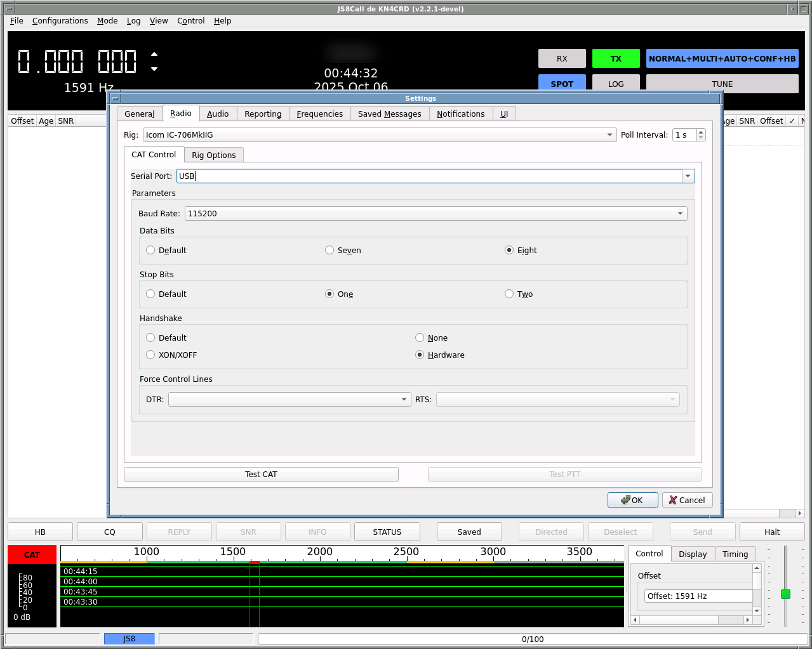Click inside the Serial Port input field
The width and height of the screenshot is (812, 649).
[x=381, y=176]
